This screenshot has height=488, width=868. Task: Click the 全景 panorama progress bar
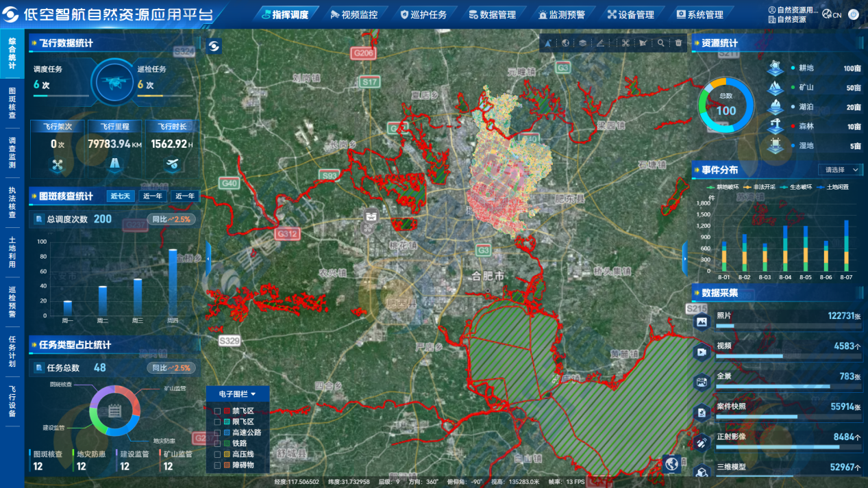pos(787,387)
